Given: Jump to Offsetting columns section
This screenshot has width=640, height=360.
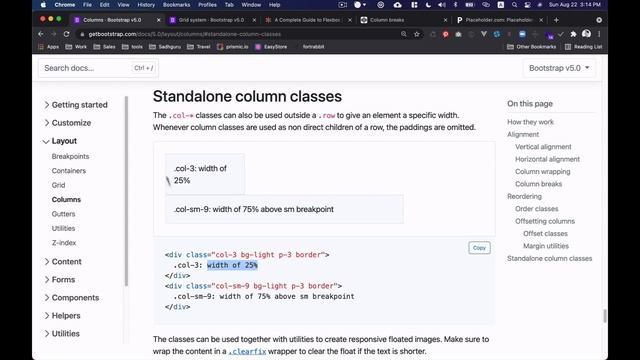Looking at the screenshot, I should 545,221.
